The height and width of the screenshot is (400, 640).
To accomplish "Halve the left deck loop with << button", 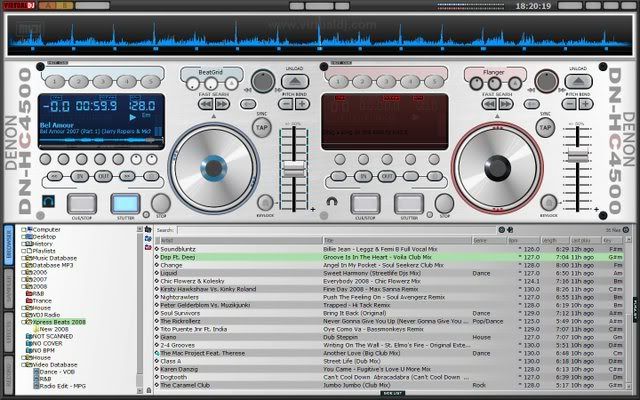I will 55,176.
